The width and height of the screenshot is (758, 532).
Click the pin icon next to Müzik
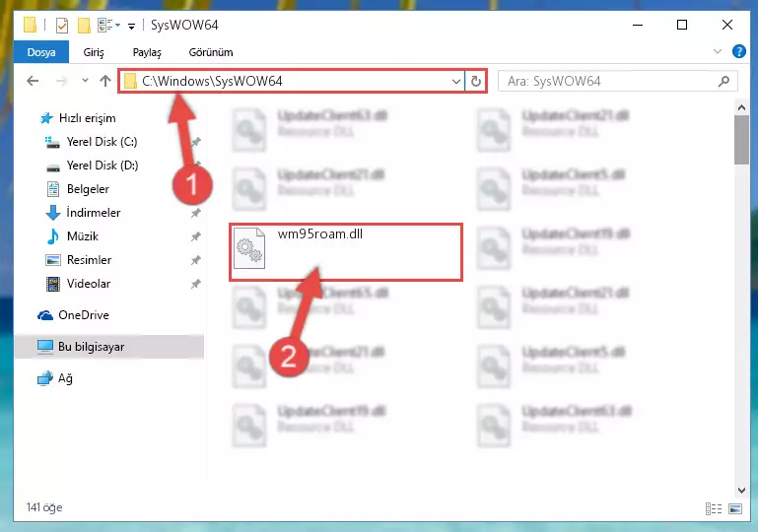(x=196, y=236)
